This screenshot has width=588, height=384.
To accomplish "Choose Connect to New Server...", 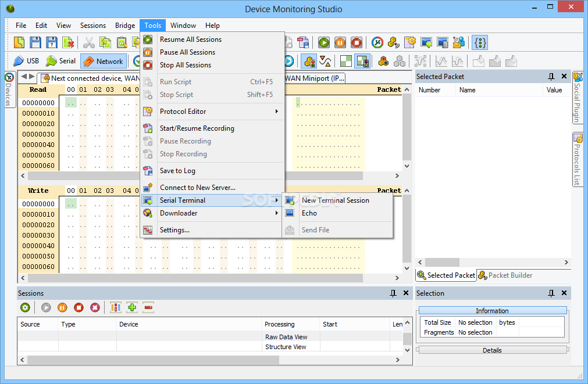I will click(212, 187).
